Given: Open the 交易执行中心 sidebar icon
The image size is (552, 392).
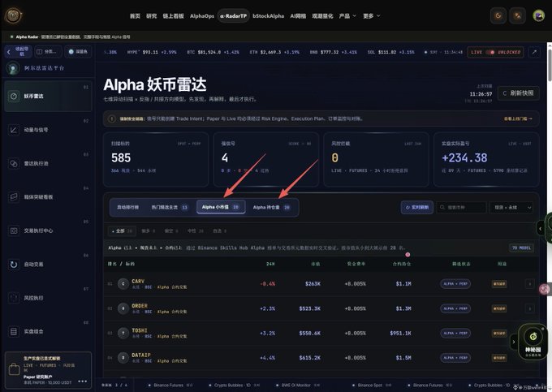Looking at the screenshot, I should point(13,230).
